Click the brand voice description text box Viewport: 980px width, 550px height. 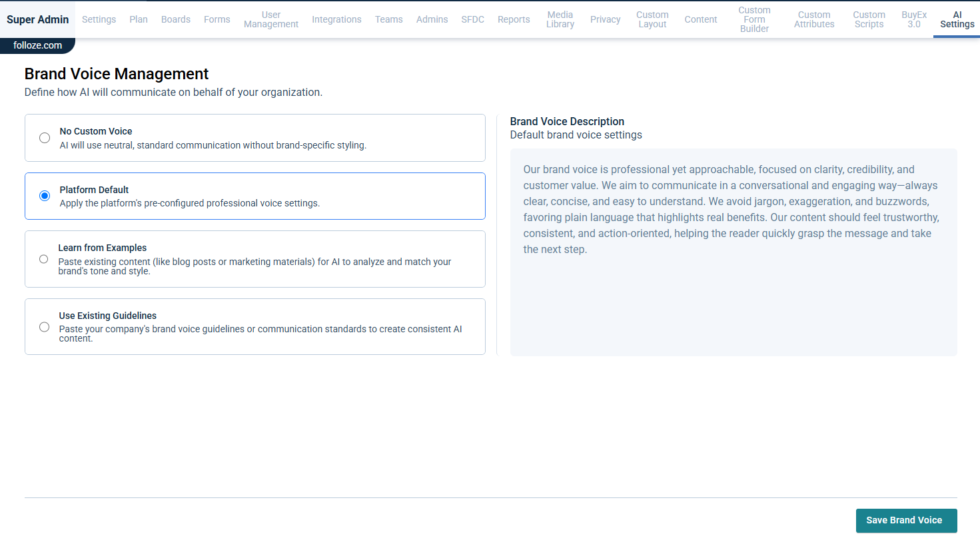coord(733,252)
